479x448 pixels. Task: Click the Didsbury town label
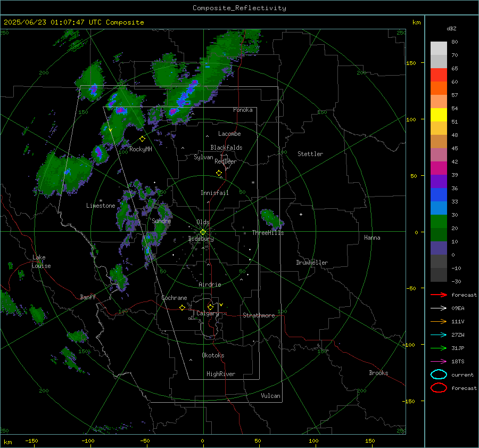click(201, 239)
